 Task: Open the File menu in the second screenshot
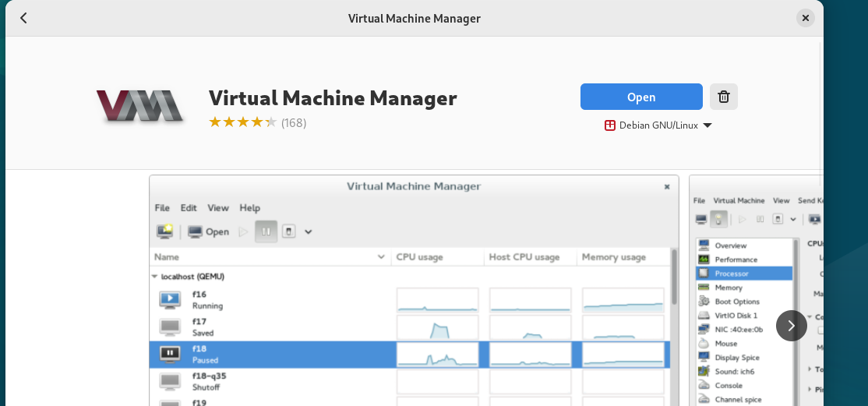click(x=699, y=200)
